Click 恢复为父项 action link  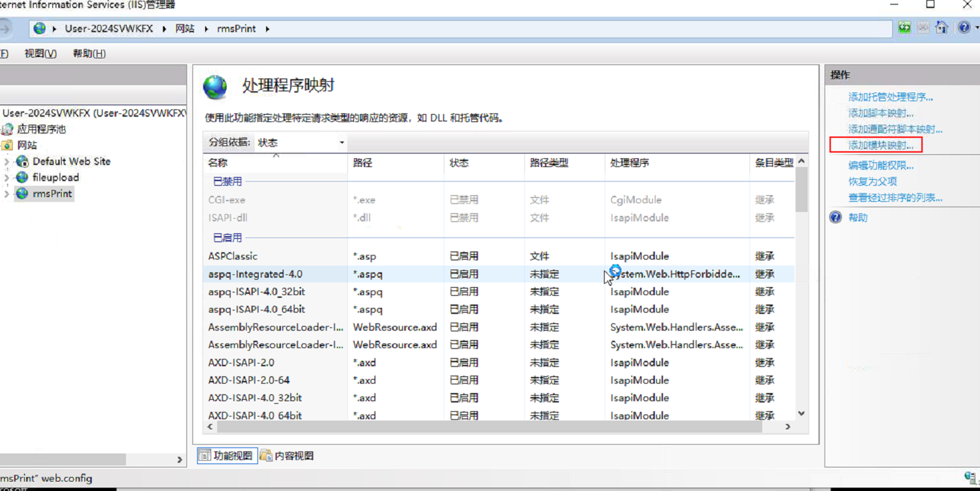872,182
